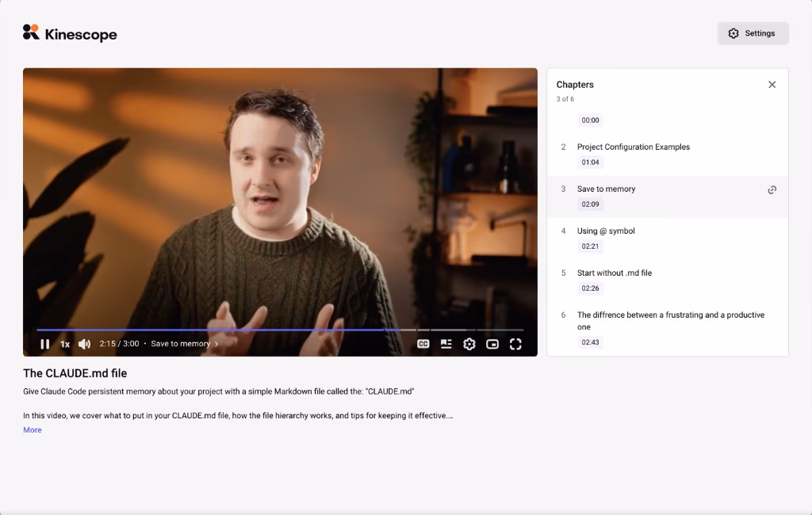The width and height of the screenshot is (812, 515).
Task: Click the 00:00 chapter timestamp
Action: (590, 120)
